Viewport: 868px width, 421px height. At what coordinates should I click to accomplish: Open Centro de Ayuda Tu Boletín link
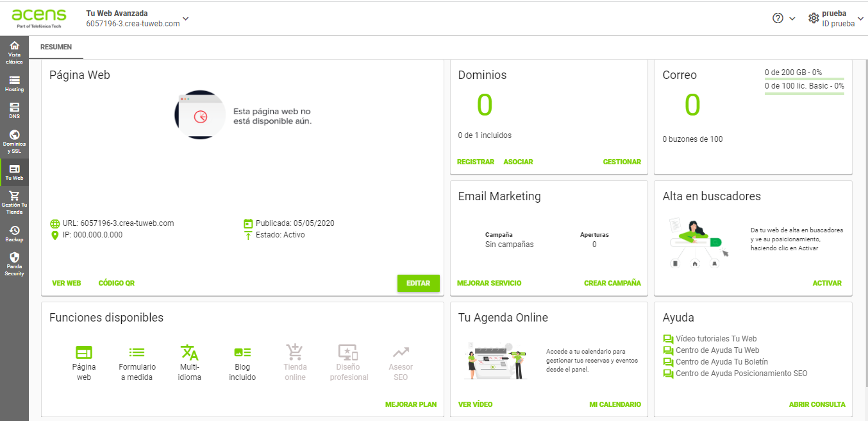tap(722, 362)
